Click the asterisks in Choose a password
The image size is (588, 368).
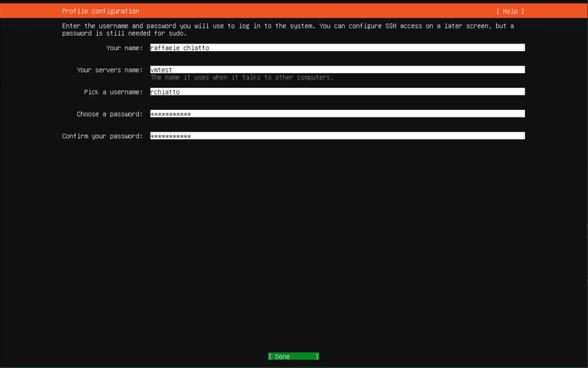[x=171, y=114]
